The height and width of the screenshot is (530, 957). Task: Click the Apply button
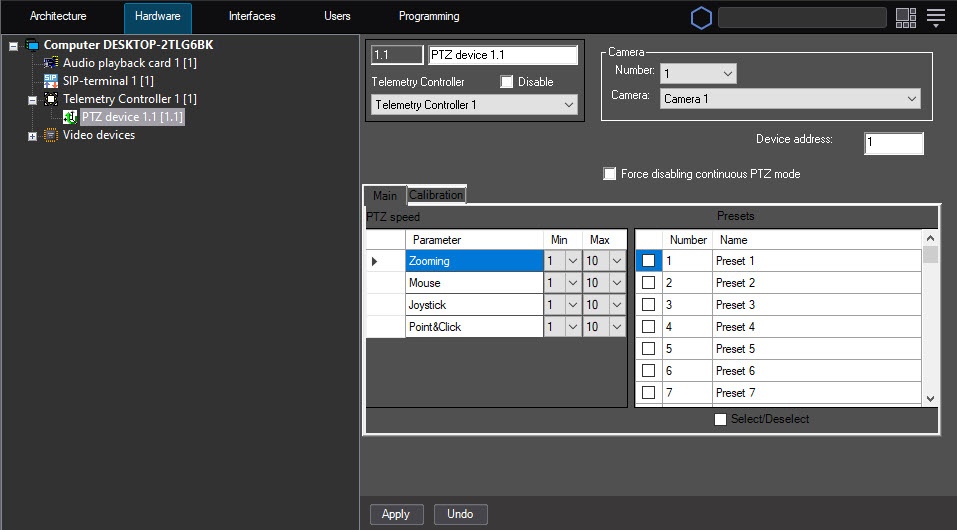[x=396, y=514]
